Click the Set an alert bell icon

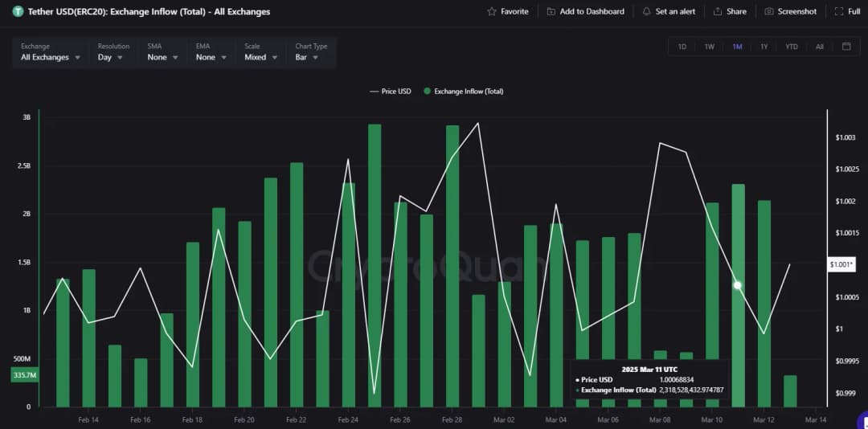[x=646, y=12]
